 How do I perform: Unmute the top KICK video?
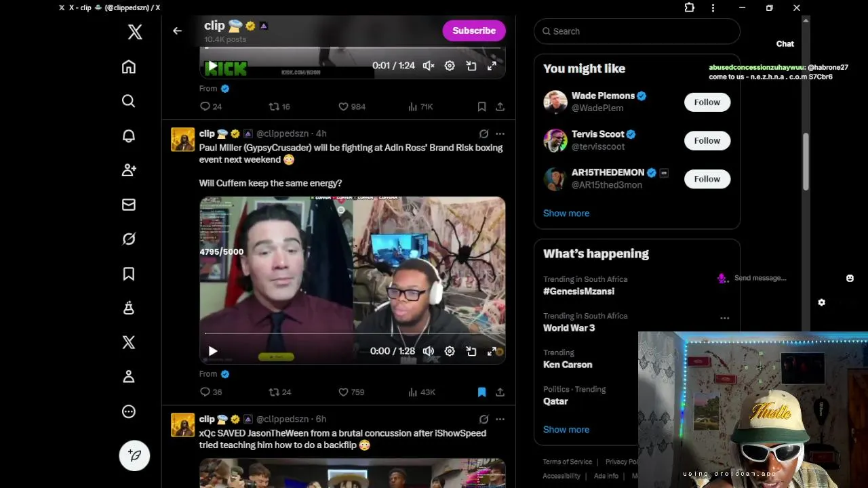429,66
